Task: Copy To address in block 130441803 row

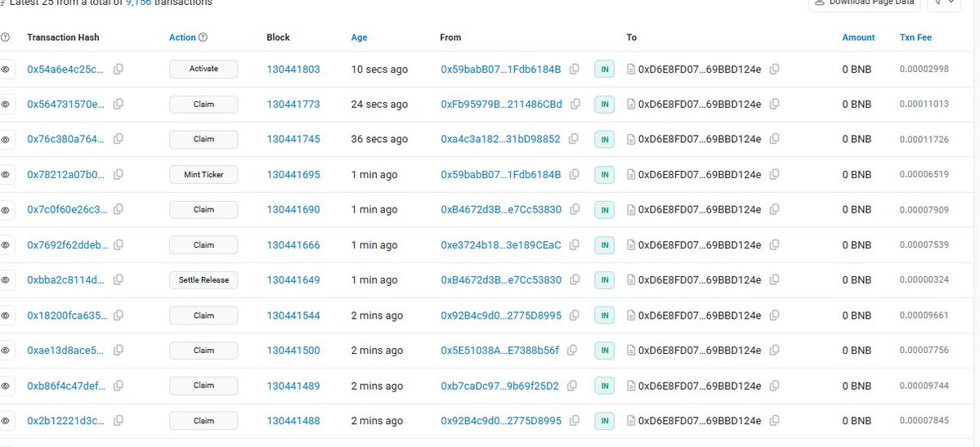Action: coord(774,69)
